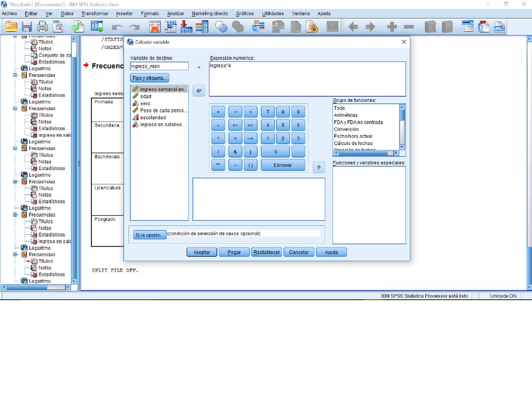Click the parentheses key on the keypad

pos(250,165)
